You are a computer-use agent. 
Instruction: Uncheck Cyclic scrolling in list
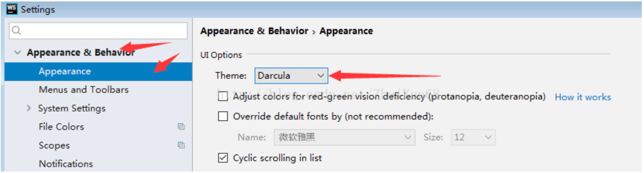pos(223,158)
